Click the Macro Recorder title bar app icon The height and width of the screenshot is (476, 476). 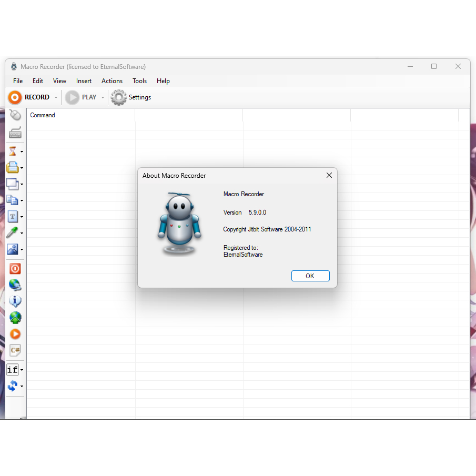coord(14,66)
